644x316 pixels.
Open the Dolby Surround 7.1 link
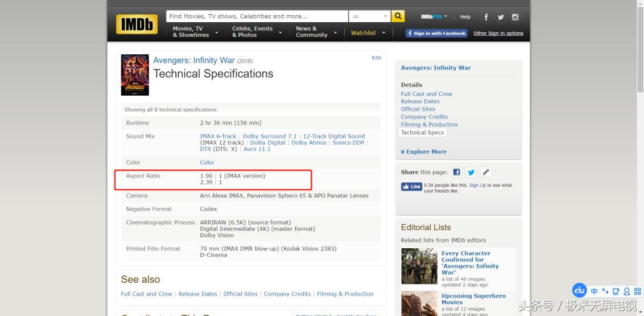(270, 136)
